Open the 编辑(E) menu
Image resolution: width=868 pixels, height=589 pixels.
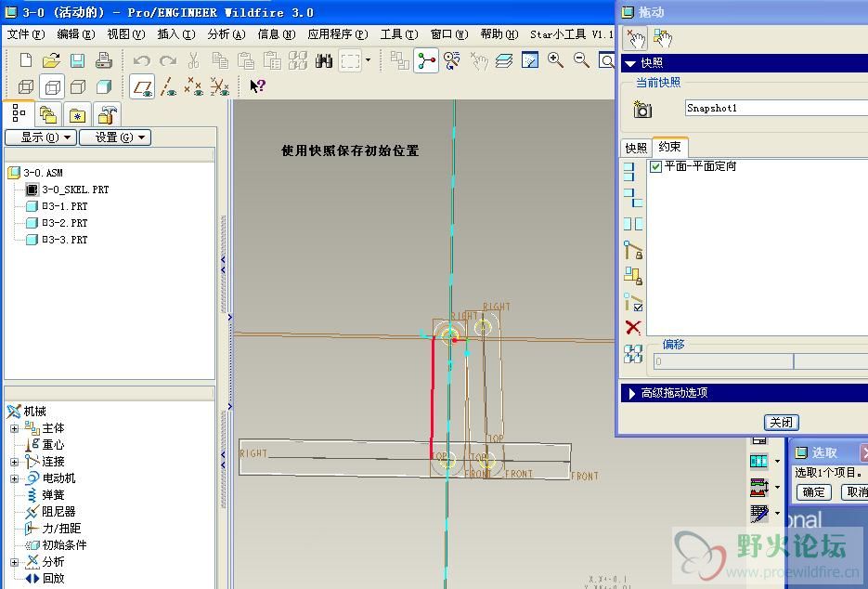pyautogui.click(x=76, y=34)
